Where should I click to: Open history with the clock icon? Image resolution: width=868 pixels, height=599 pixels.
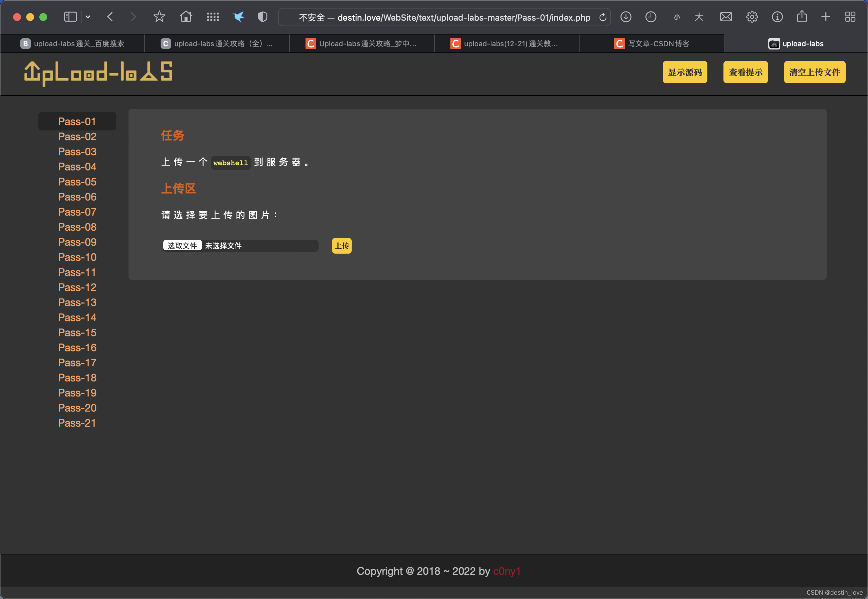click(651, 16)
